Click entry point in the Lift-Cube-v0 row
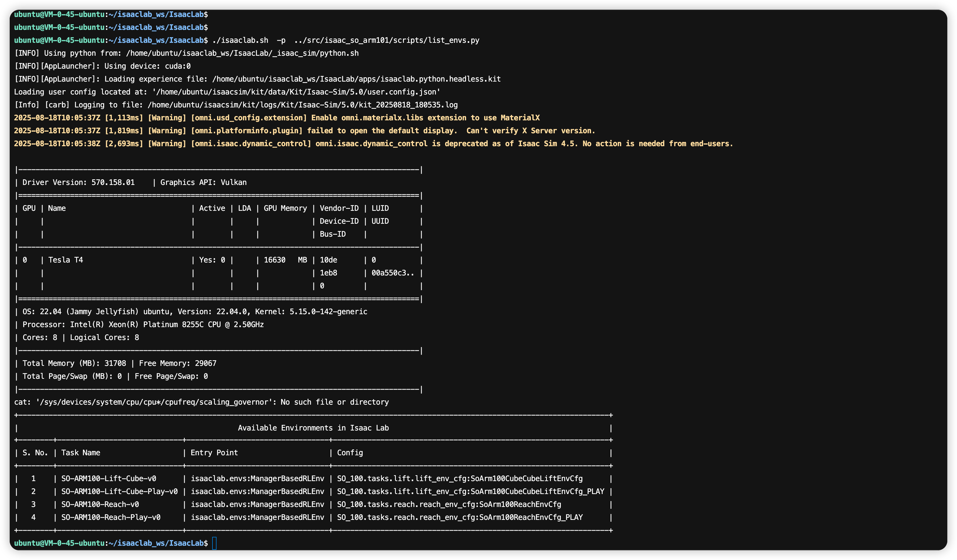Screen dimensions: 957x560 (x=257, y=478)
